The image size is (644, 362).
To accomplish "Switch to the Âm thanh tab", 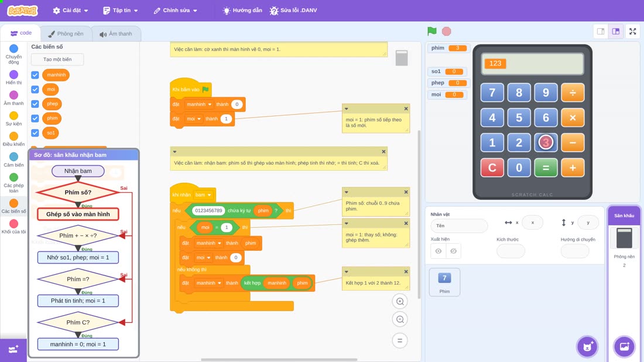I will coord(116,34).
